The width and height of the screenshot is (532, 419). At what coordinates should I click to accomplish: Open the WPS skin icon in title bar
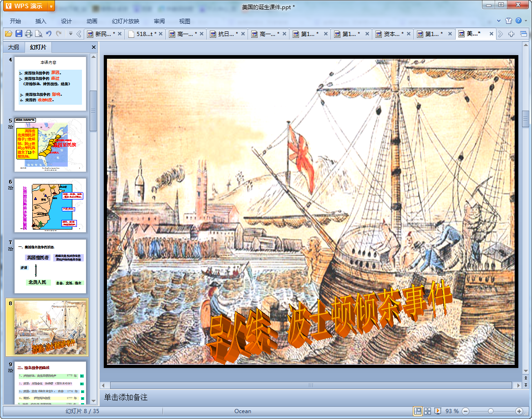[508, 20]
